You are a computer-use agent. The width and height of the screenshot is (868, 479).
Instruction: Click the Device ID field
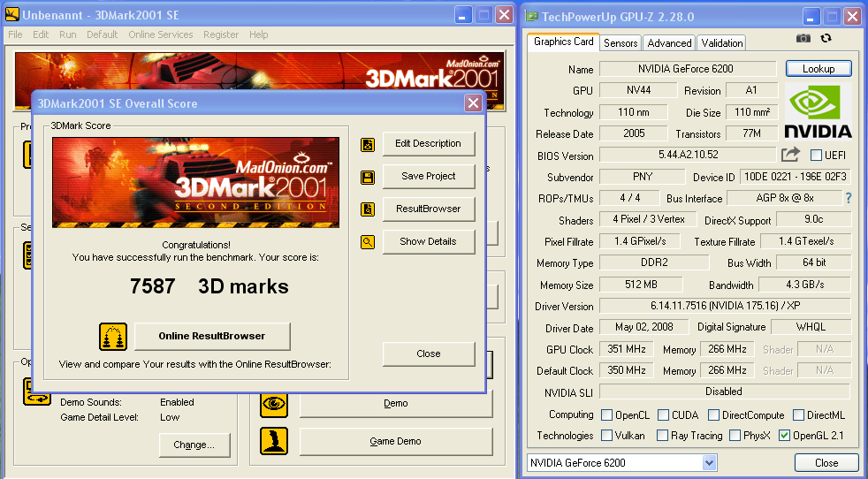tap(795, 177)
